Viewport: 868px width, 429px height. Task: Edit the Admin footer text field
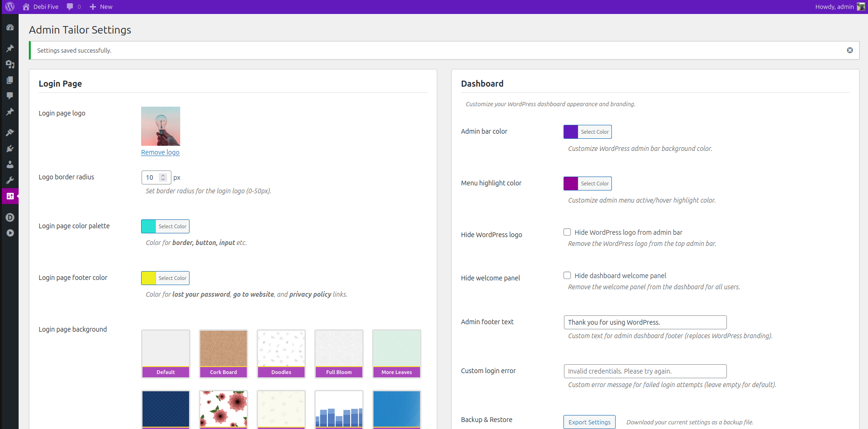pyautogui.click(x=645, y=322)
